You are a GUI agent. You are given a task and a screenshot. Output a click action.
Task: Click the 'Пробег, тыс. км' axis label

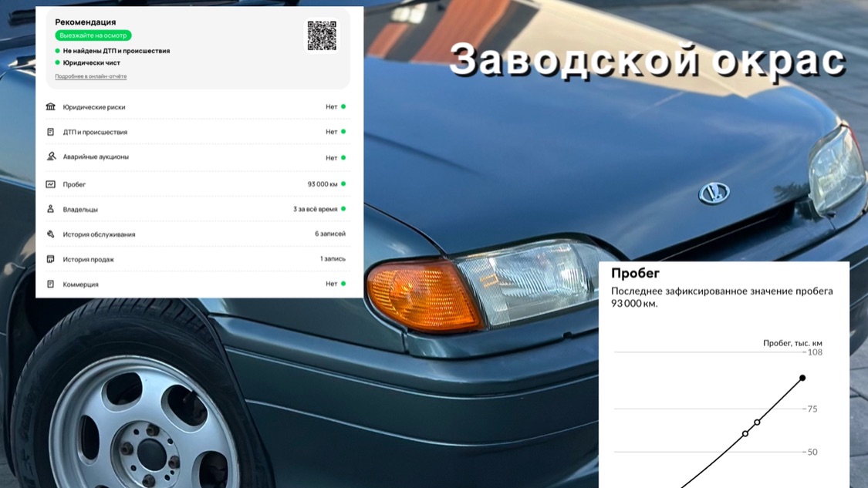[792, 343]
